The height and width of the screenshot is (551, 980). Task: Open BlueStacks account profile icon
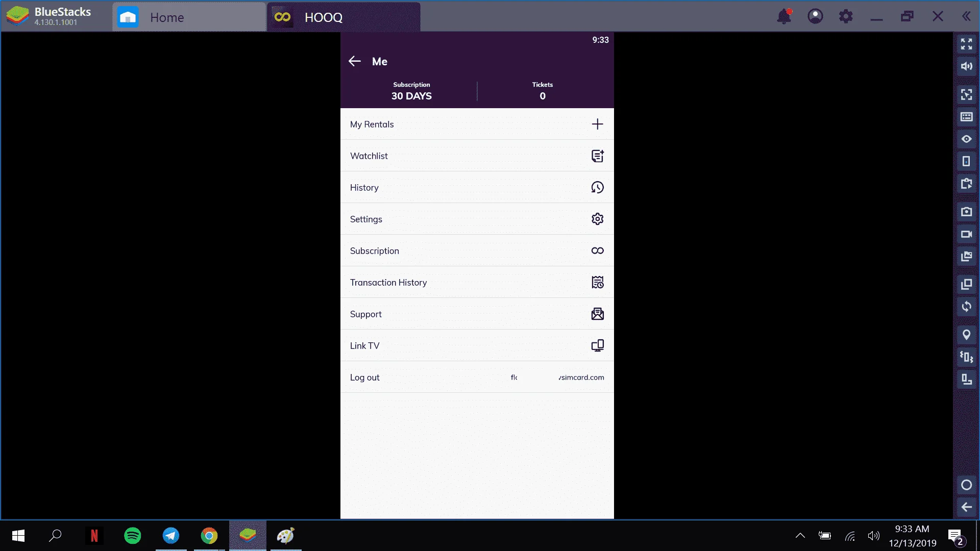click(x=815, y=16)
